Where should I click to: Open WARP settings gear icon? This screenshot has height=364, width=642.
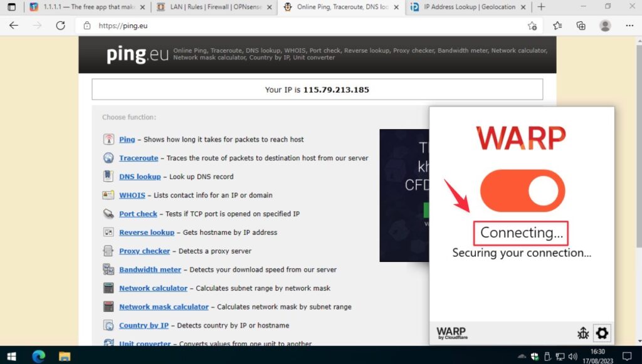(602, 333)
